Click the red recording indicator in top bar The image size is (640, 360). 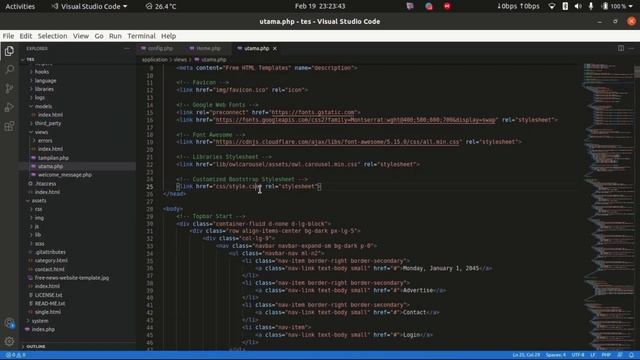447,6
